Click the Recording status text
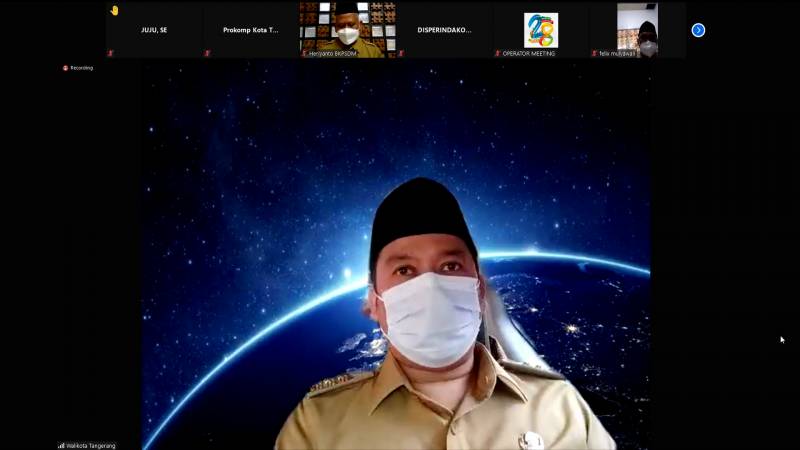Viewport: 800px width, 450px height. tap(82, 68)
